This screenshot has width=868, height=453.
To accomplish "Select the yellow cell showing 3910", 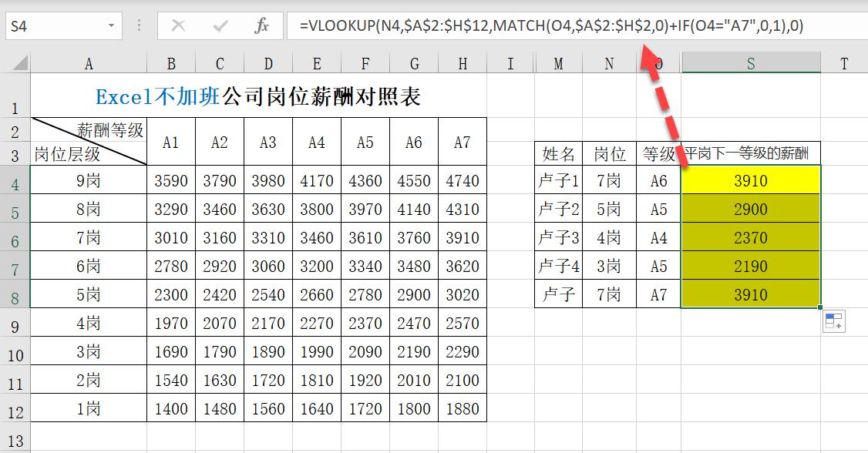I will 750,180.
